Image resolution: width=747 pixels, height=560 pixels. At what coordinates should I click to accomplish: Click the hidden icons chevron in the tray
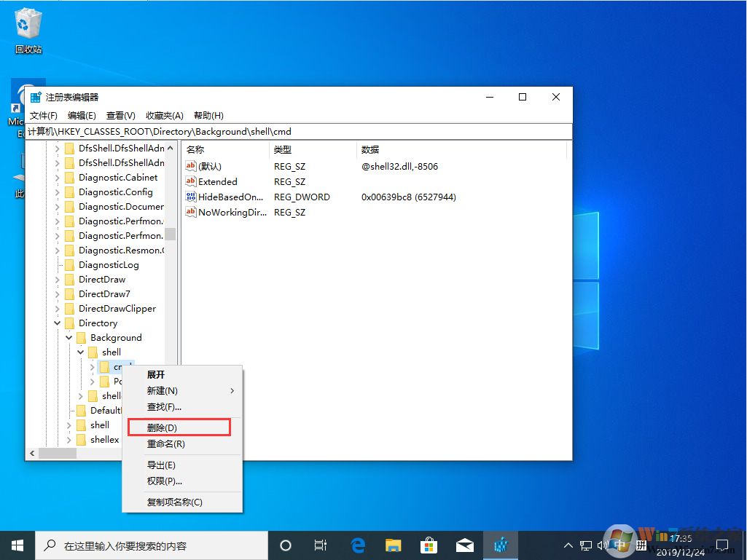click(x=568, y=545)
